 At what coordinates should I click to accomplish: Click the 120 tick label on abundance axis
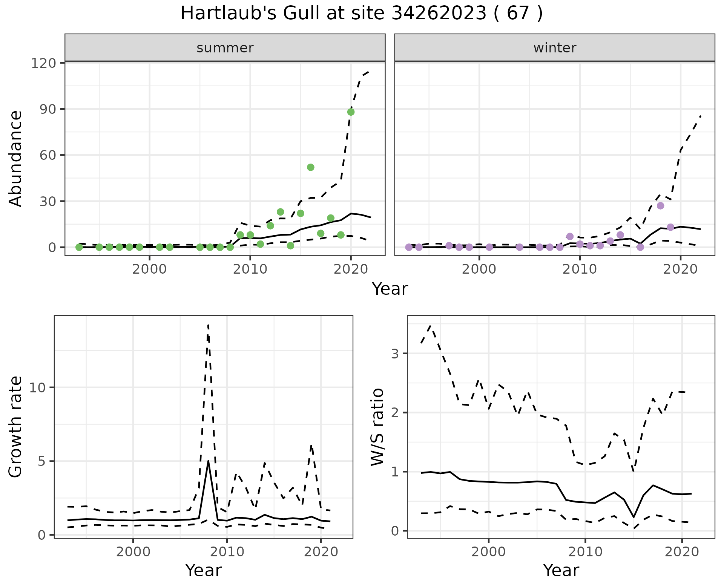(43, 63)
